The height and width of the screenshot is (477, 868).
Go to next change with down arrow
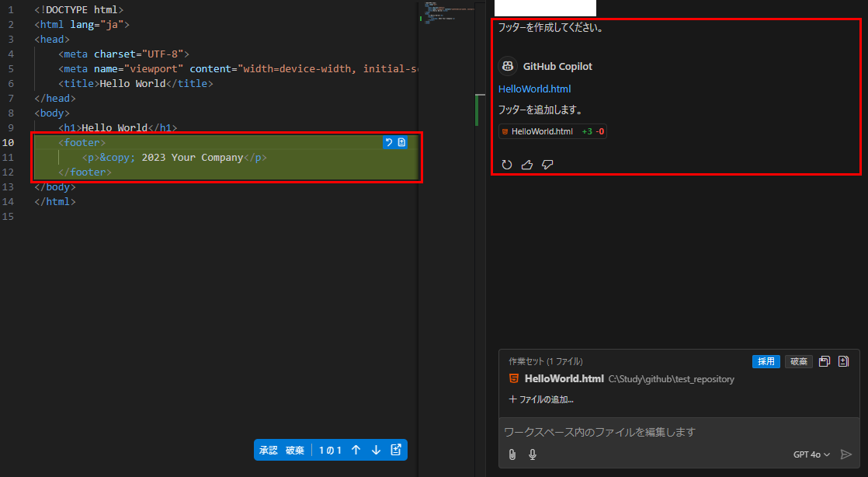point(376,450)
